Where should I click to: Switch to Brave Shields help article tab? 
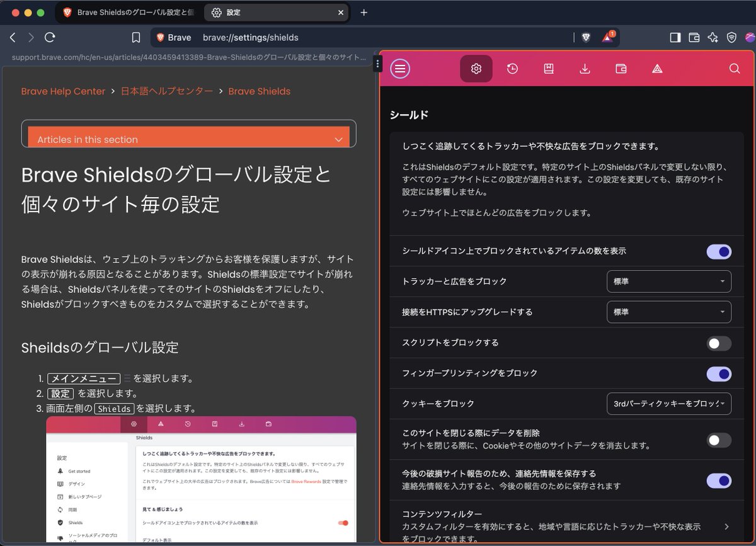point(129,13)
